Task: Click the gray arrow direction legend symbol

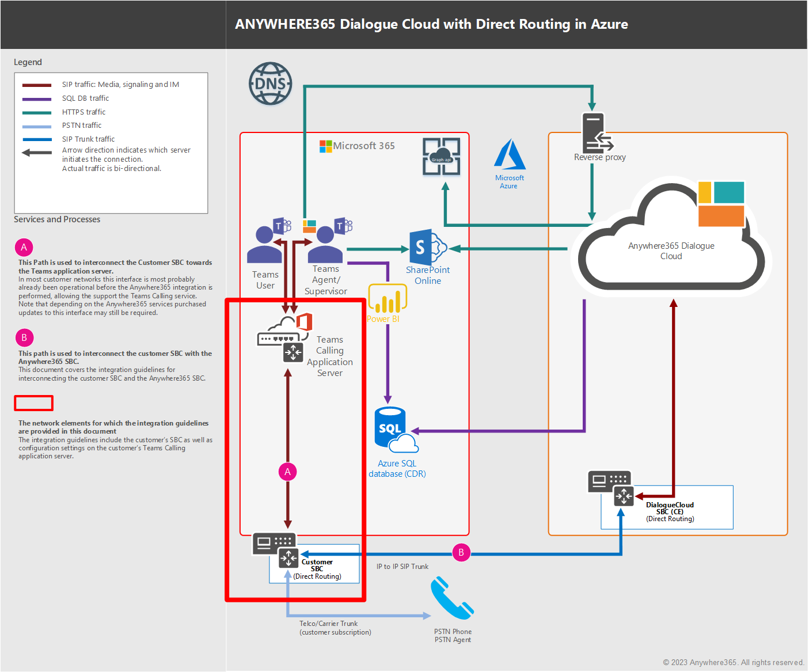Action: coord(37,153)
